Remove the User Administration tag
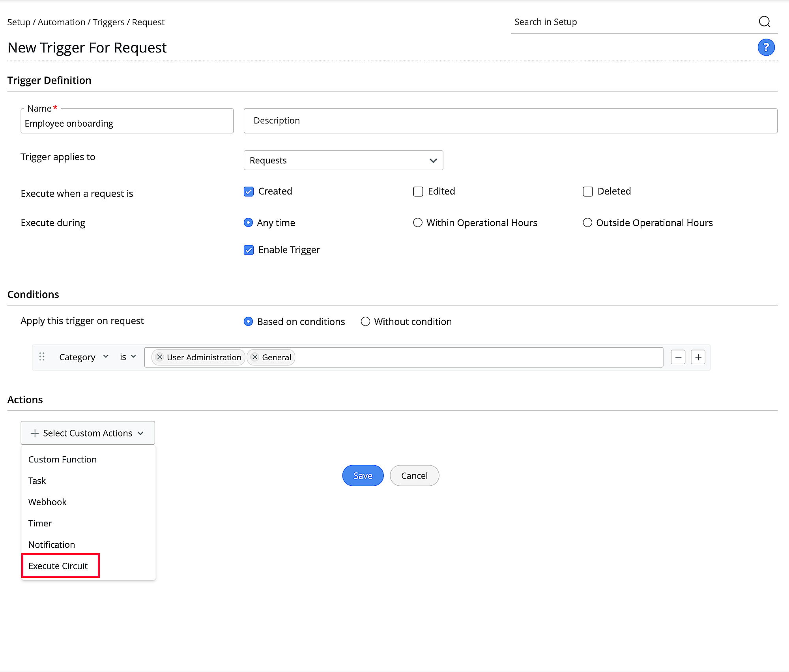This screenshot has height=672, width=789. click(x=160, y=357)
